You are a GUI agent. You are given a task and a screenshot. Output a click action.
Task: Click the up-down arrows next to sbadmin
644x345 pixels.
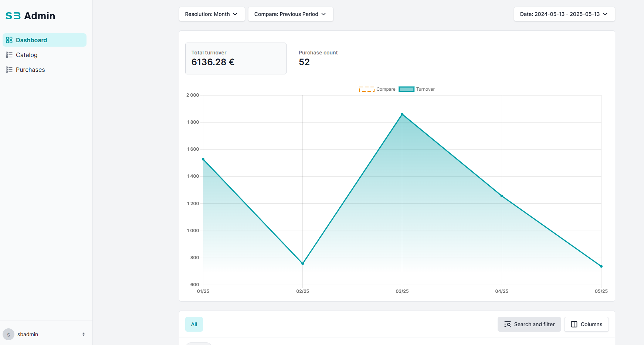(84, 334)
